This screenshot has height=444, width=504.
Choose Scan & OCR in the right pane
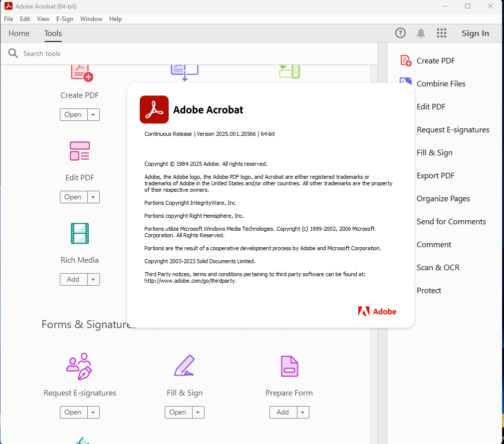click(x=438, y=267)
